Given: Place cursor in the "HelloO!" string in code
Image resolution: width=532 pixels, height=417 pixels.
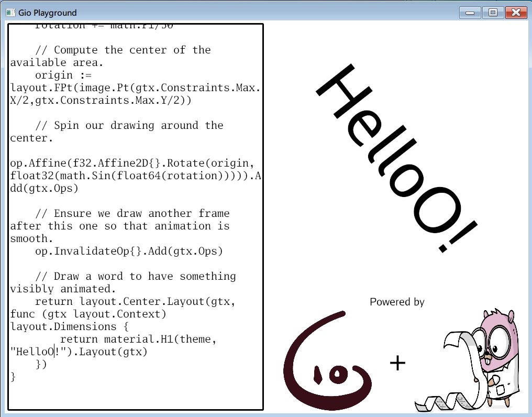Looking at the screenshot, I should tap(36, 352).
